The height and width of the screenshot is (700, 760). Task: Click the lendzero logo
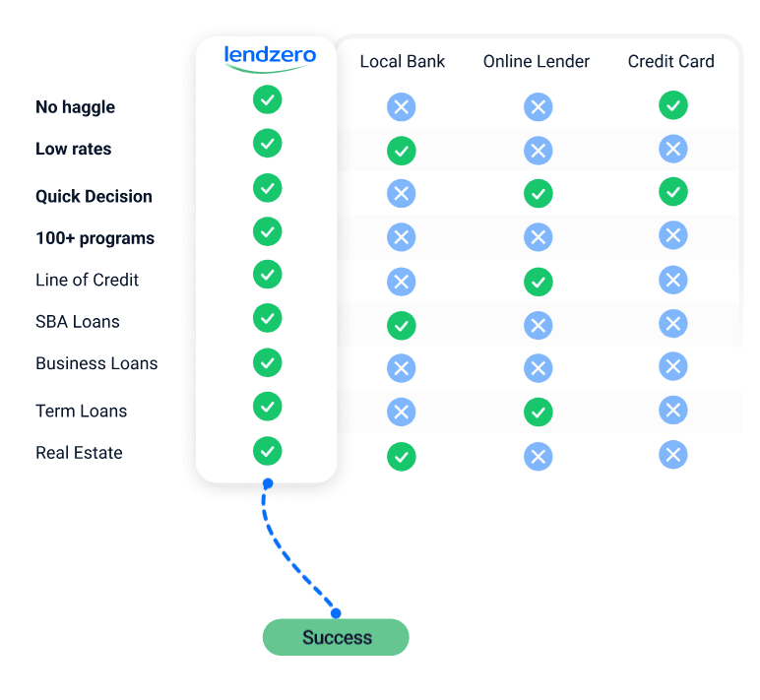[x=270, y=57]
